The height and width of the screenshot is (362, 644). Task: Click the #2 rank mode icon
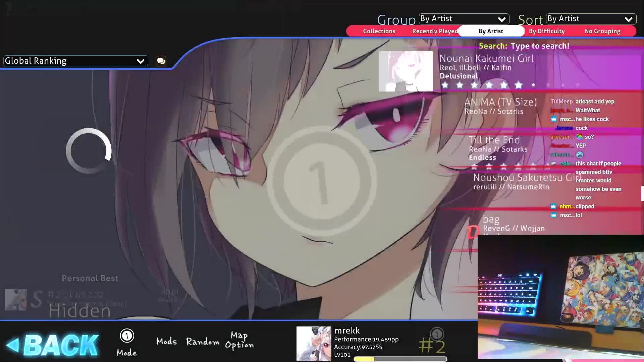[x=437, y=334]
